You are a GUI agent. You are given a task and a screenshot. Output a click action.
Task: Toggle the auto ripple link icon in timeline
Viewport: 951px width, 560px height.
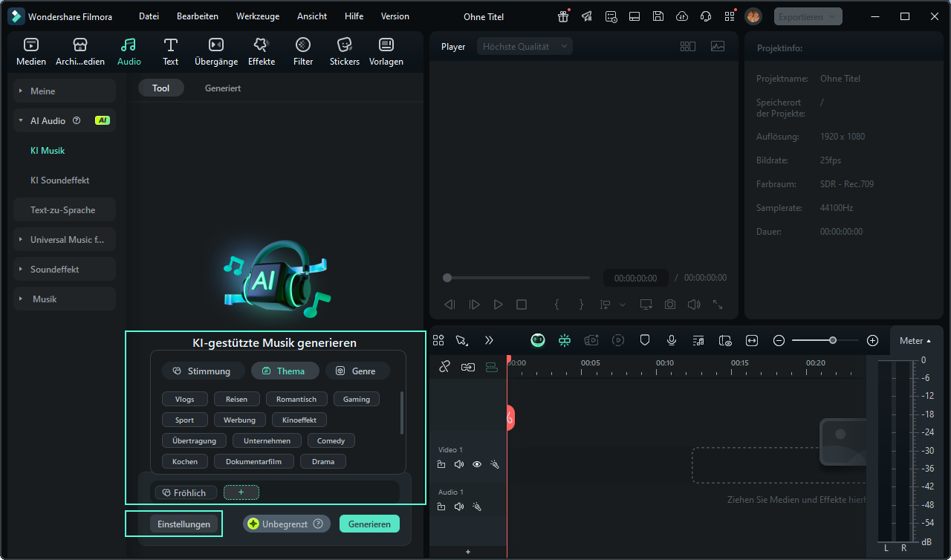[x=444, y=367]
